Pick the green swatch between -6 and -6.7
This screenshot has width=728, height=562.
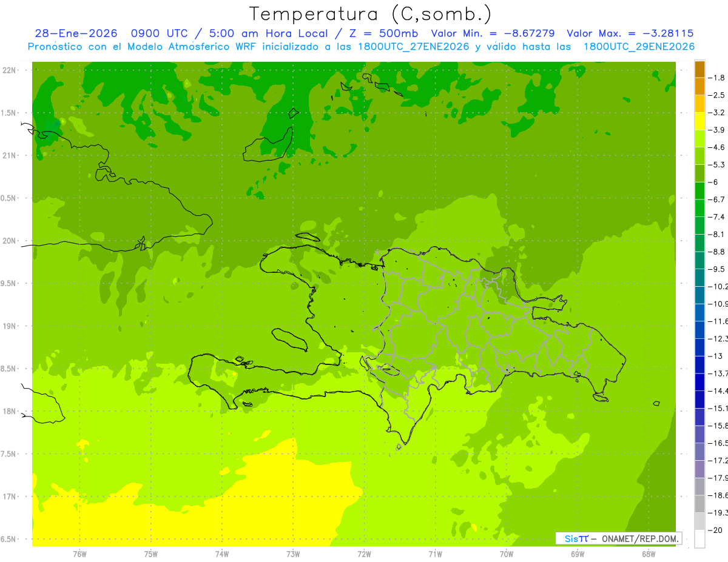[699, 191]
